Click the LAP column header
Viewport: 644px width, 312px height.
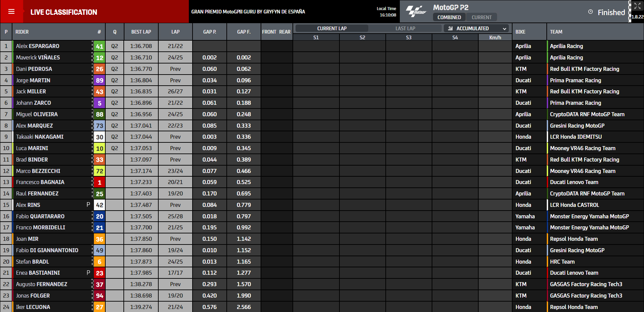click(x=175, y=32)
